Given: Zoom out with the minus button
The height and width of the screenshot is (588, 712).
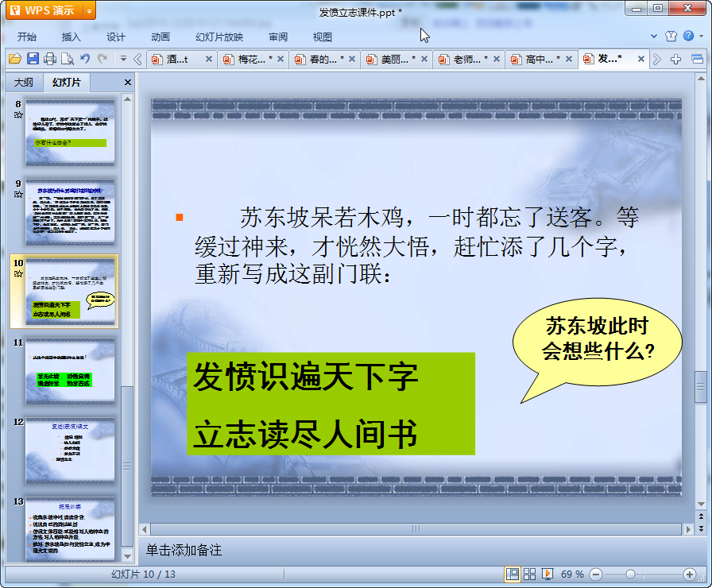Looking at the screenshot, I should coord(596,574).
